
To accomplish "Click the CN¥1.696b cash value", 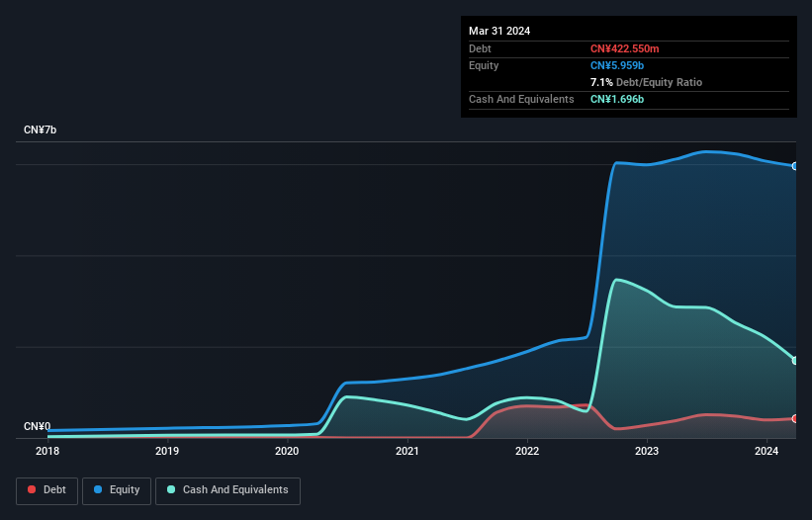I will coord(617,99).
